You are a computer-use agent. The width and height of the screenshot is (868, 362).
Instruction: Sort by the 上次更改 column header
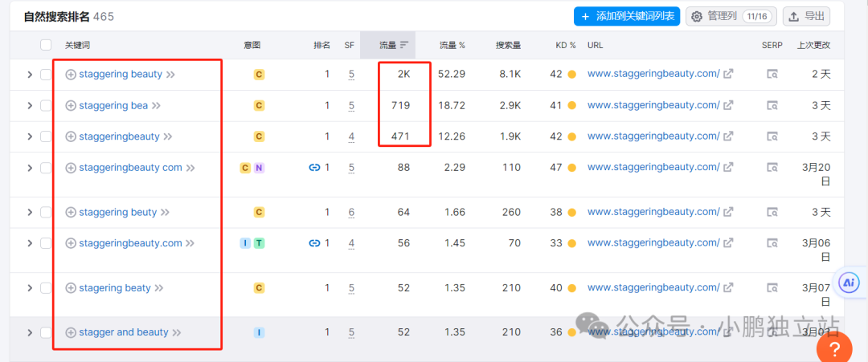coord(813,45)
